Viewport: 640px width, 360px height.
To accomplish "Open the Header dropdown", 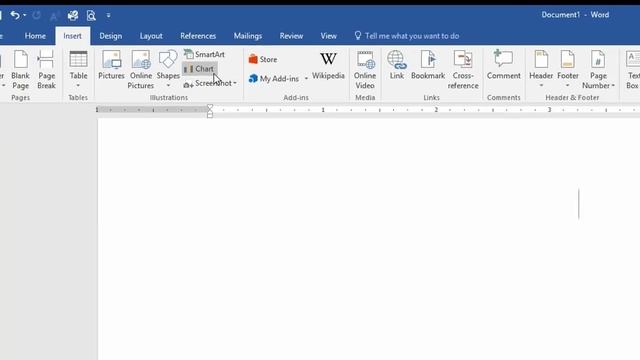I will pos(541,70).
